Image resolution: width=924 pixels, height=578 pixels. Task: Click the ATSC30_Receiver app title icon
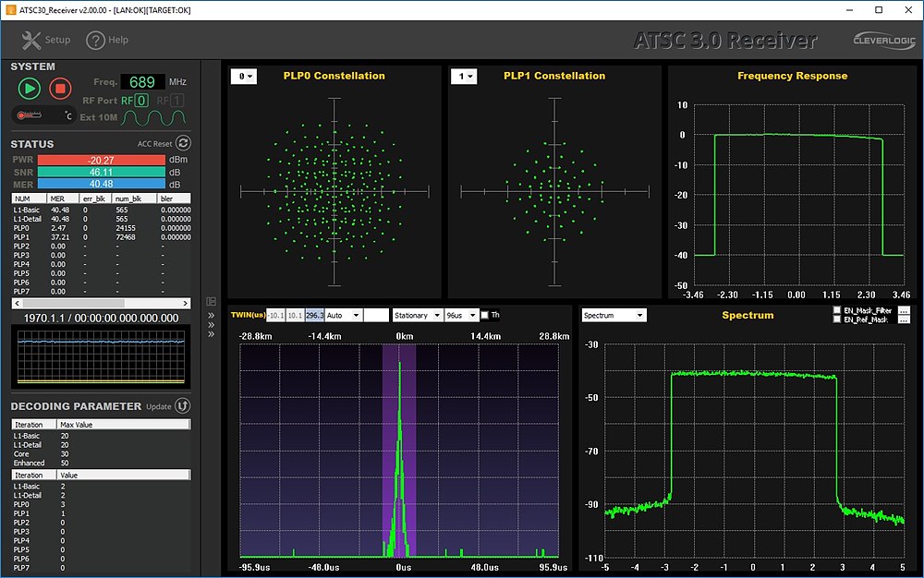point(10,10)
